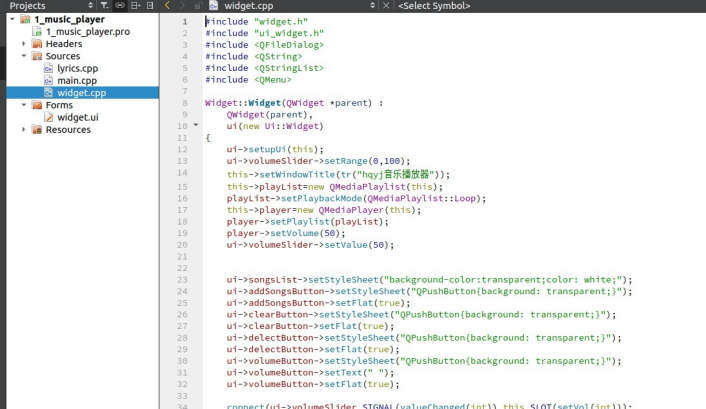
Task: Click the Widget::Widget constructor name
Action: click(265, 103)
